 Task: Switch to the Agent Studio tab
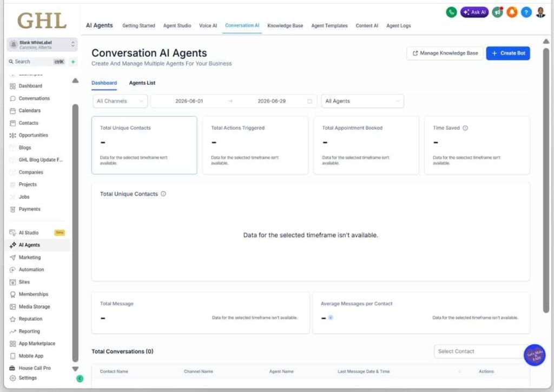click(177, 26)
